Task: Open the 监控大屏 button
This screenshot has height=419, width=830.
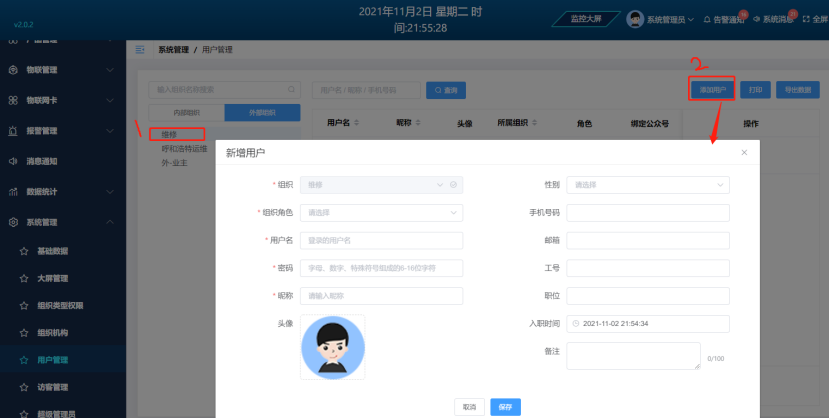Action: 586,19
